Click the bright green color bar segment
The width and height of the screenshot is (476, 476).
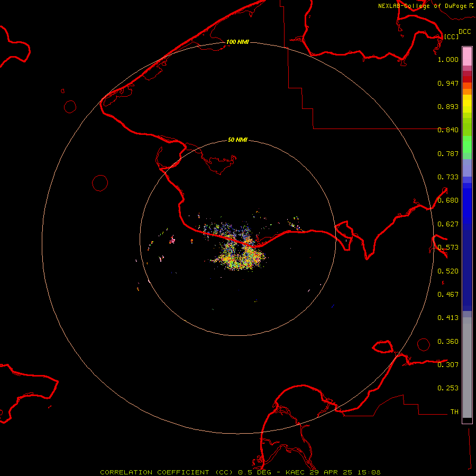tap(467, 144)
